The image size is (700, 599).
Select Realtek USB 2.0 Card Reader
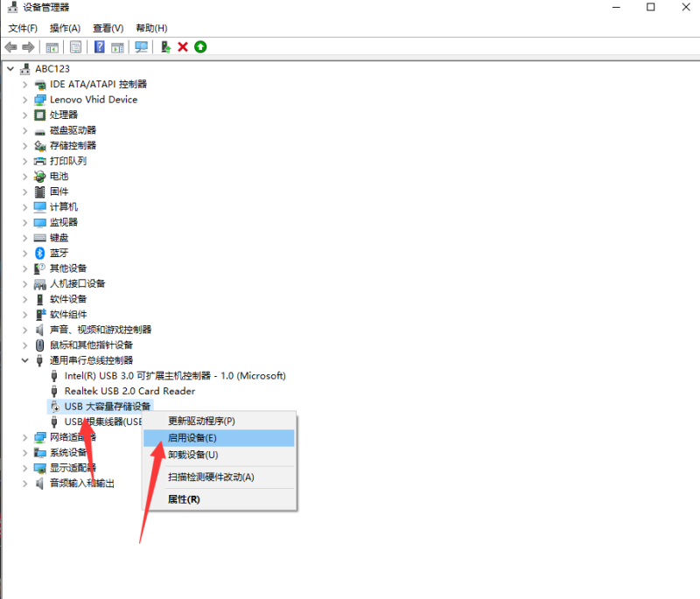(129, 391)
